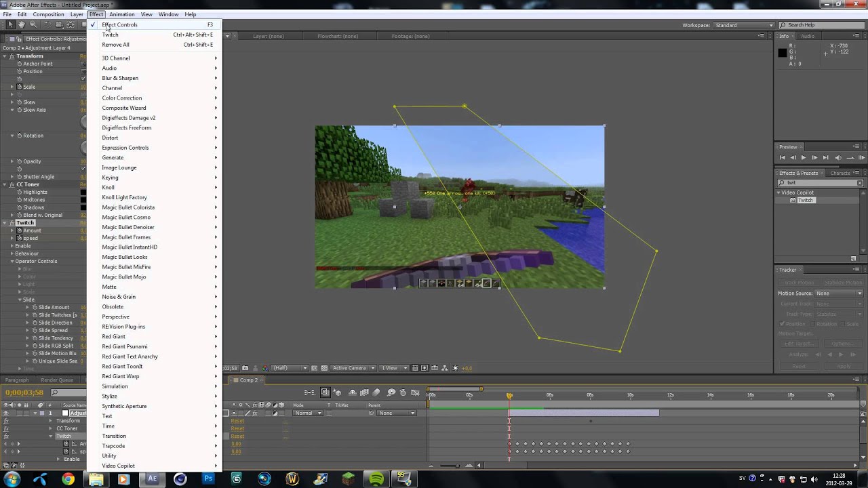
Task: Open Photoshop from the taskbar
Action: pos(208,479)
